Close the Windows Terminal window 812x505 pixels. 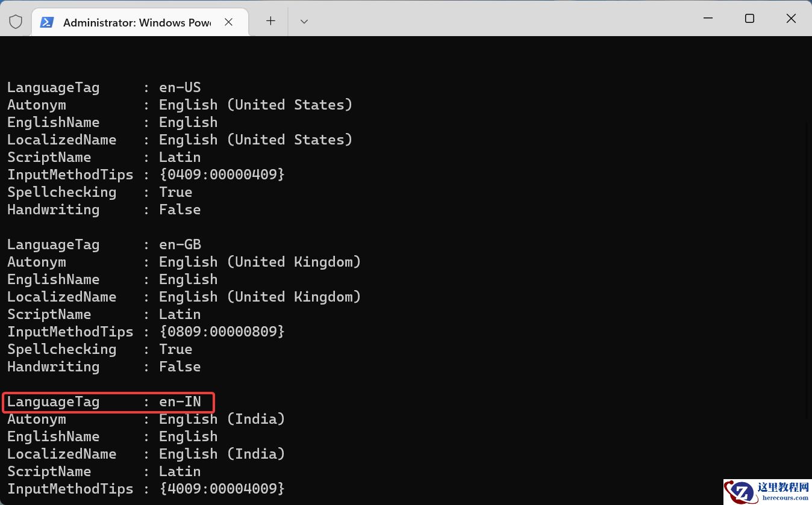pos(791,19)
